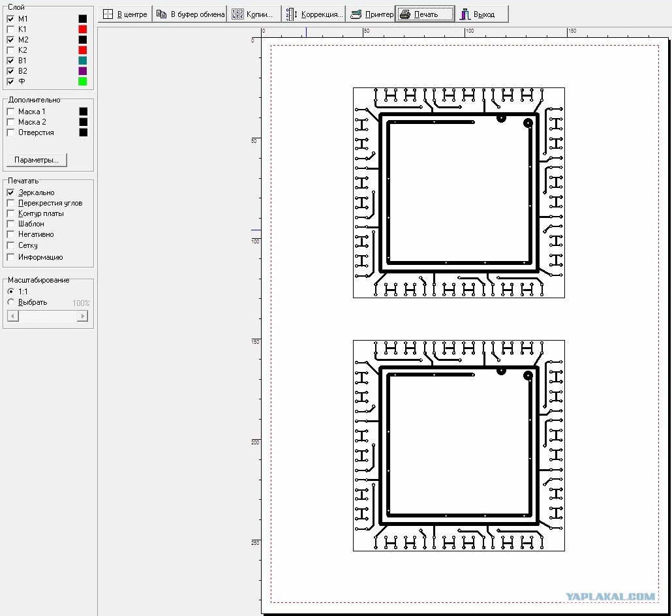Disable the 'Зеркально' mirror option
The height and width of the screenshot is (616, 672).
point(10,192)
